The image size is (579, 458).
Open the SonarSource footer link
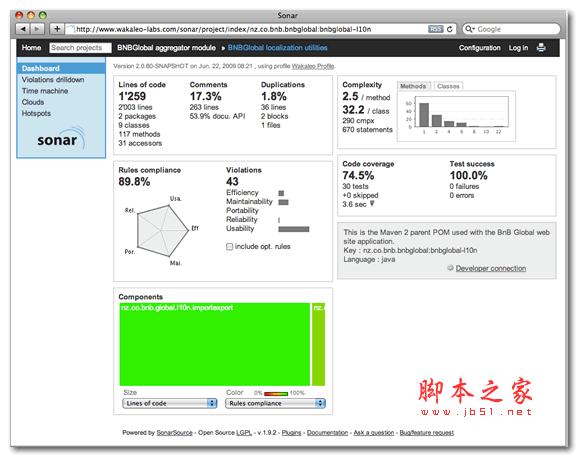[x=175, y=433]
